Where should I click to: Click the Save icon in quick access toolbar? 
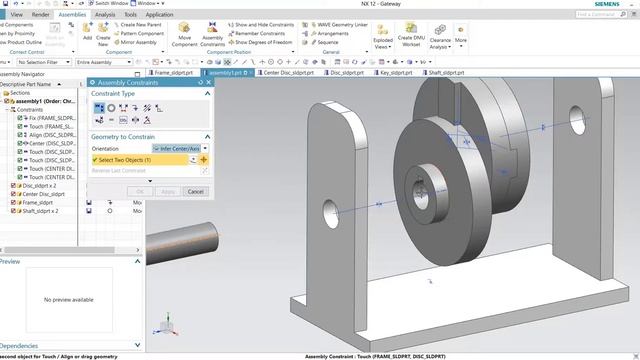click(x=5, y=3)
